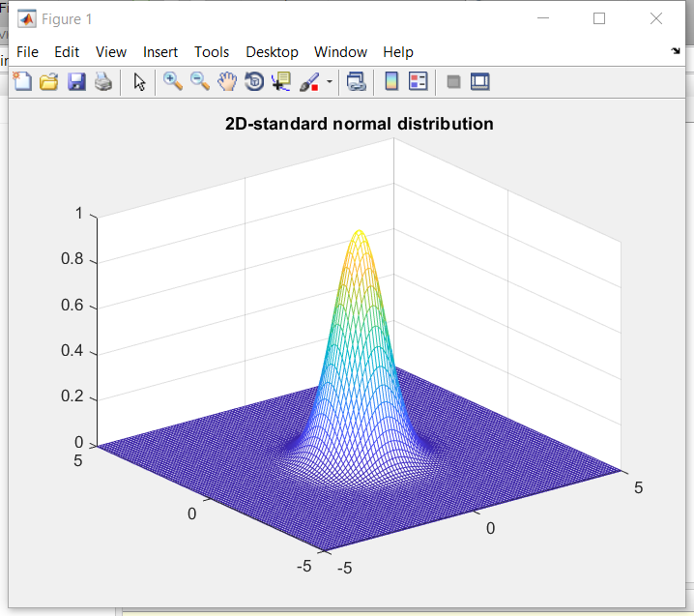Viewport: 694px width, 616px height.
Task: Print the figure using the printer icon
Action: pyautogui.click(x=103, y=81)
